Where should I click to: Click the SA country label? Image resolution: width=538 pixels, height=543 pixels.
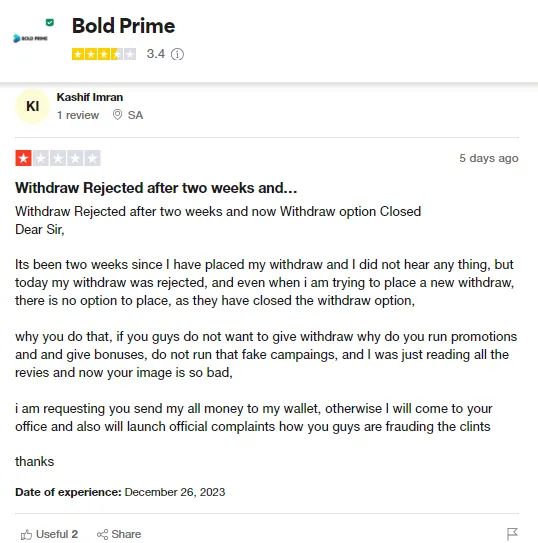[x=135, y=115]
